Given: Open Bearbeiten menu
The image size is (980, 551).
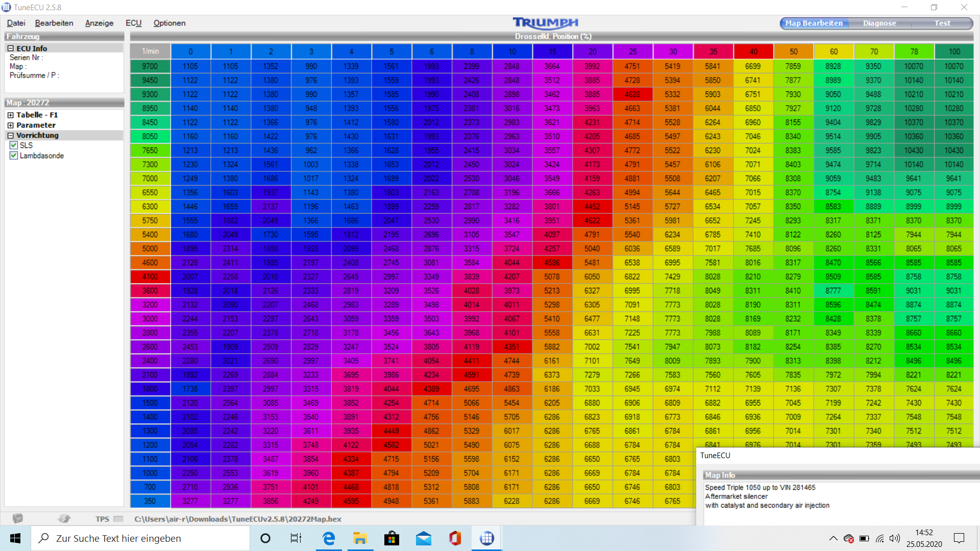Looking at the screenshot, I should (54, 23).
